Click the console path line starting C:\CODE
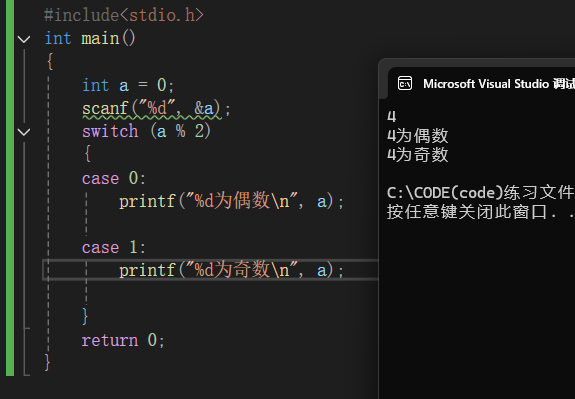575x399 pixels. tap(481, 193)
